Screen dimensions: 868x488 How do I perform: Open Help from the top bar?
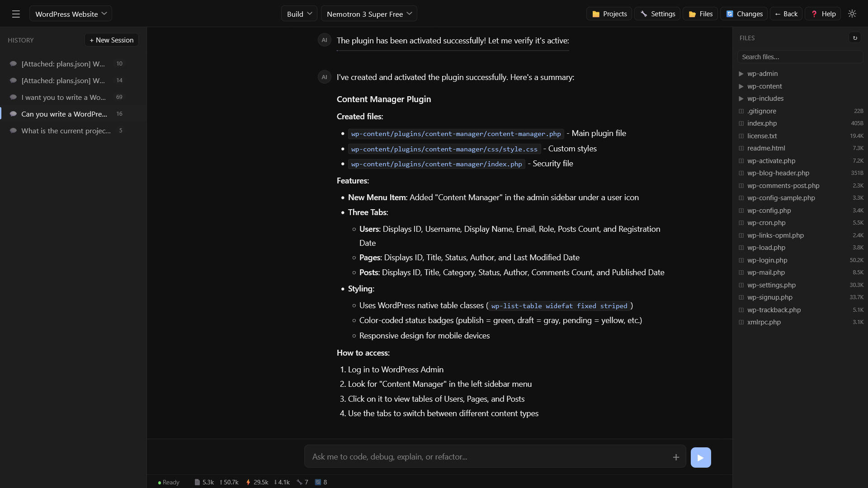(x=823, y=14)
